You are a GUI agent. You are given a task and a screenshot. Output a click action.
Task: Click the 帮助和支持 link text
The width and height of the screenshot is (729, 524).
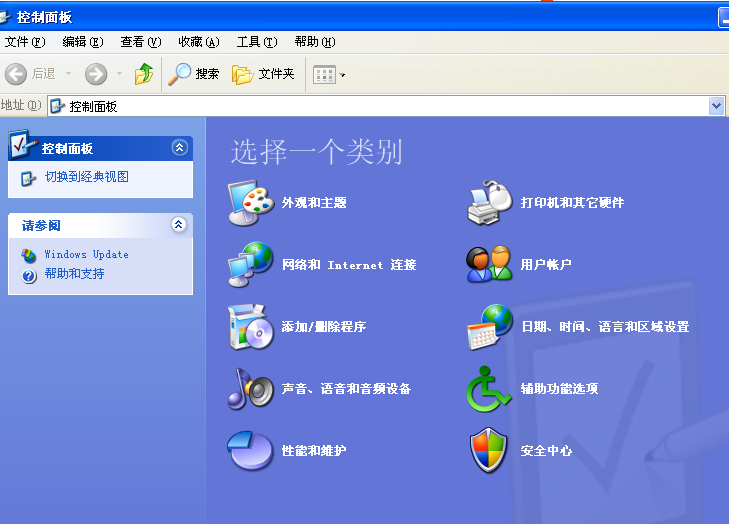(74, 274)
